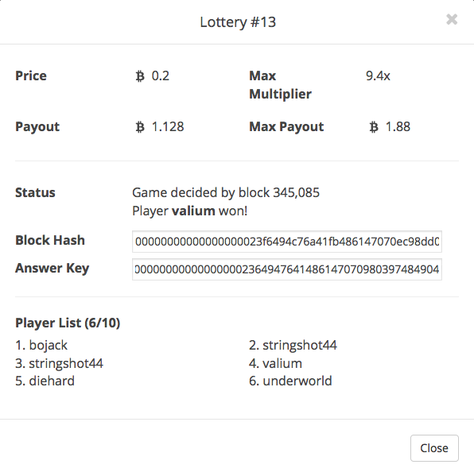Click the winner name valium in Status
Viewport: 474px width, 476px height.
coord(193,211)
